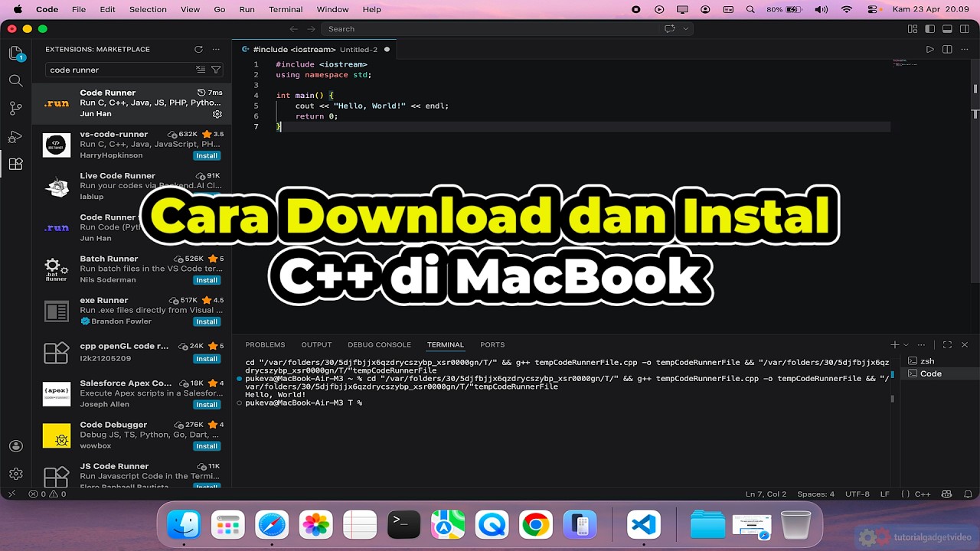980x551 pixels.
Task: Open the Manage gear in activity bar
Action: [15, 474]
